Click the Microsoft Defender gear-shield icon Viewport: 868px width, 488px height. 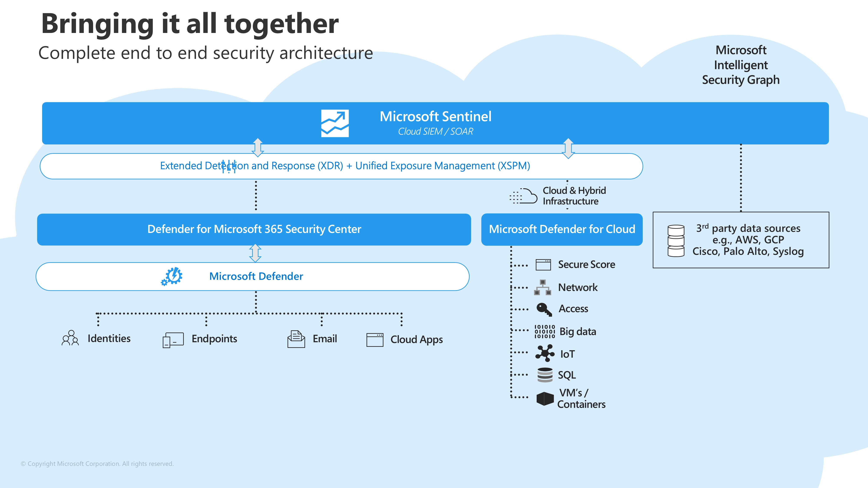(x=172, y=277)
